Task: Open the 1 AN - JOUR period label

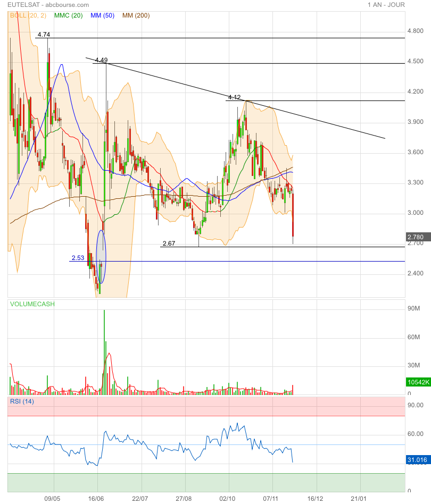Action: 386,5
